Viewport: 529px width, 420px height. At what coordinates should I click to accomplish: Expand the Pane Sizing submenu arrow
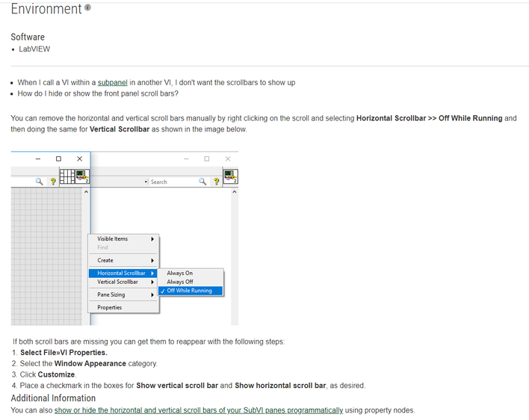pyautogui.click(x=152, y=295)
